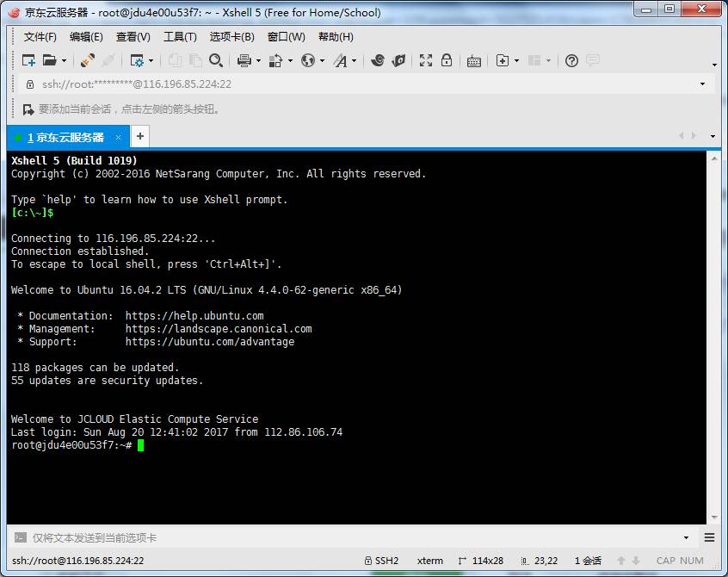Click the Copy icon

coord(175,60)
